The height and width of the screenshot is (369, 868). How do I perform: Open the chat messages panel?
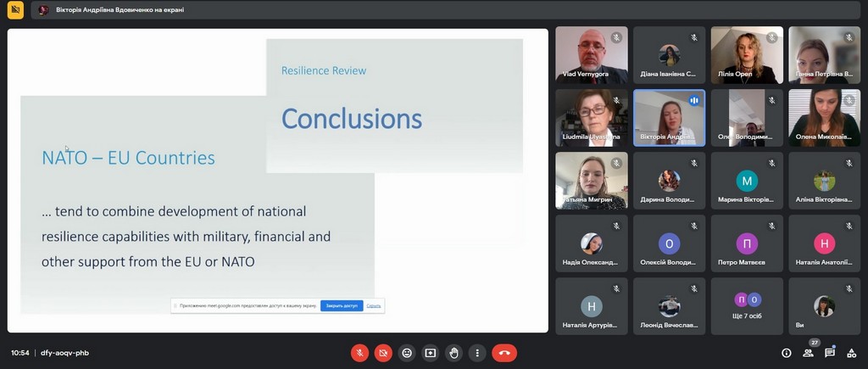point(830,353)
